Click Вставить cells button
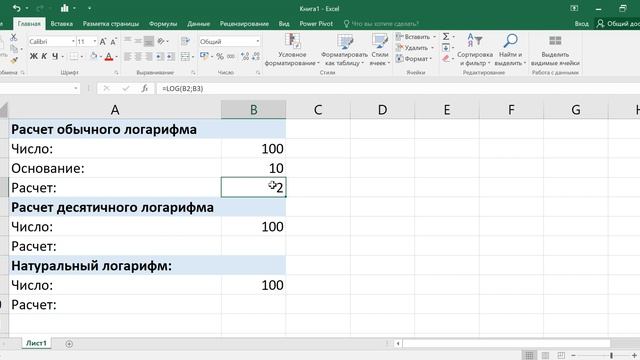 pyautogui.click(x=416, y=37)
